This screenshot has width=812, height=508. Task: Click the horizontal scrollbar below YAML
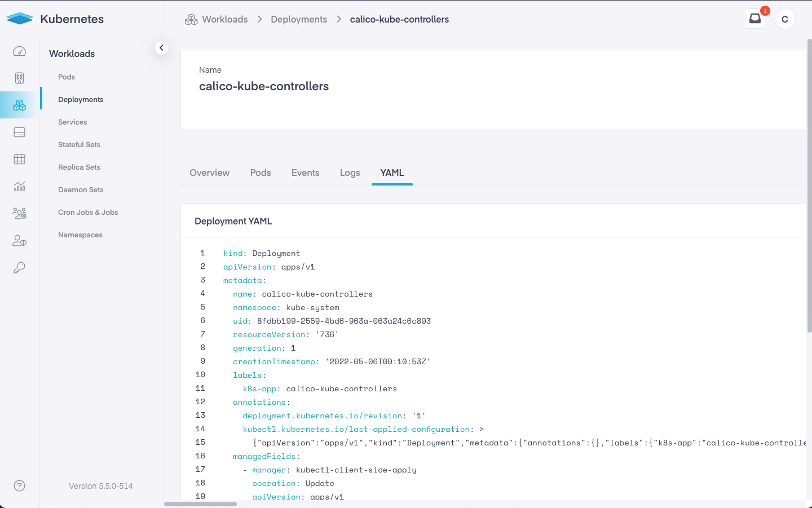pos(200,504)
